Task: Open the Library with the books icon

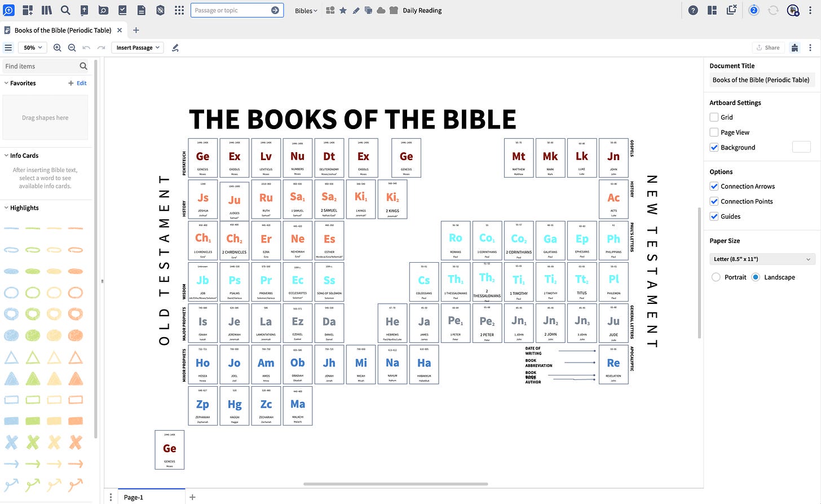Action: pos(47,10)
